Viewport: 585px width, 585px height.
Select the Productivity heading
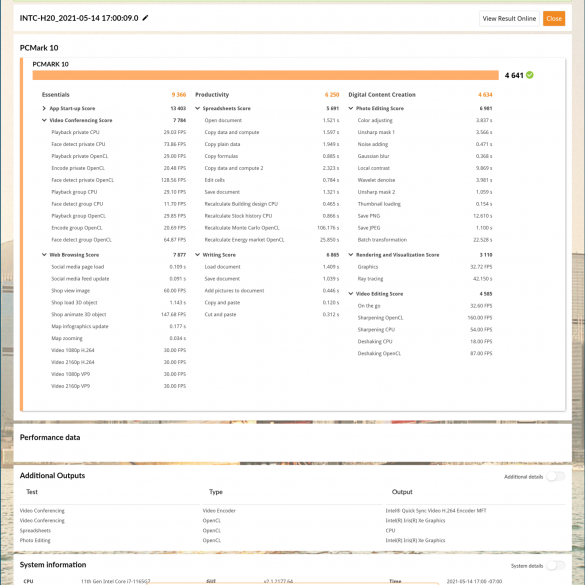[x=212, y=94]
